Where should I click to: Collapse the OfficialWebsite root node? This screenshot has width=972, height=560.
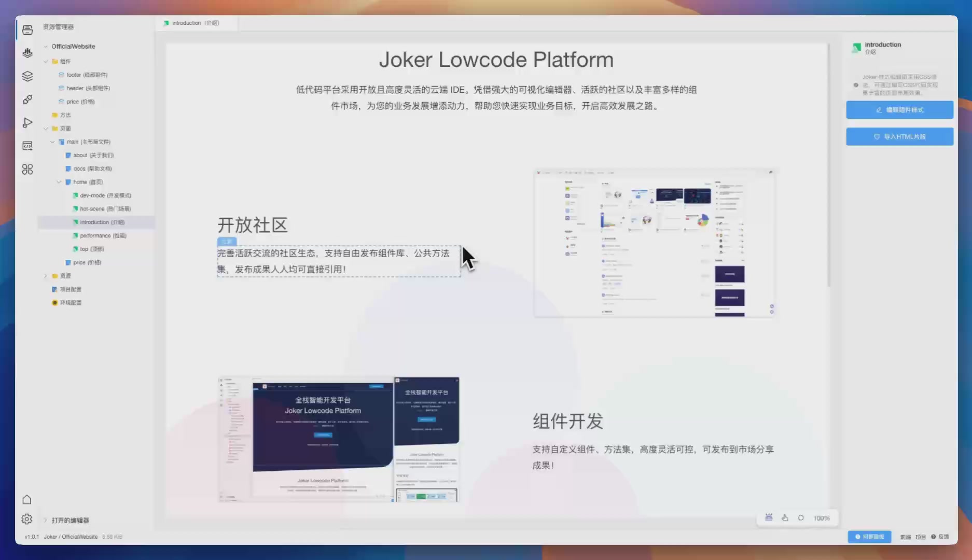coord(46,46)
